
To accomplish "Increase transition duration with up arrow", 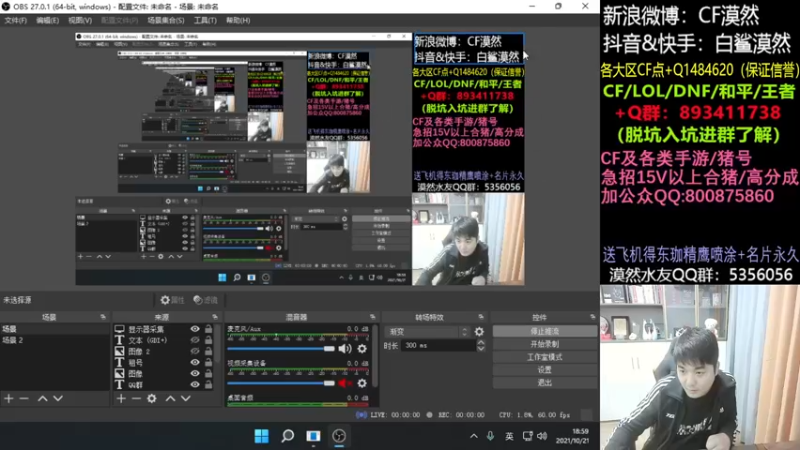I will coord(481,343).
